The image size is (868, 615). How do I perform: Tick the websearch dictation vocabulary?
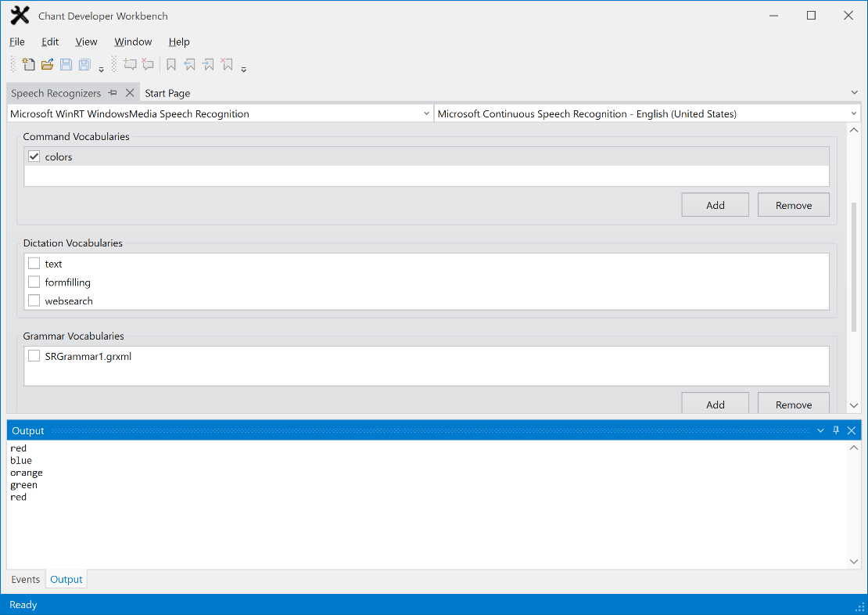[34, 300]
